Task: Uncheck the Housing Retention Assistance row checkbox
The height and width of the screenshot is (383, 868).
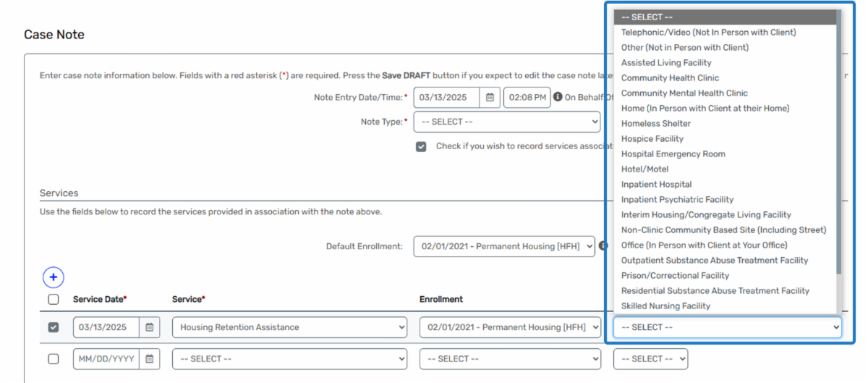Action: (x=54, y=327)
